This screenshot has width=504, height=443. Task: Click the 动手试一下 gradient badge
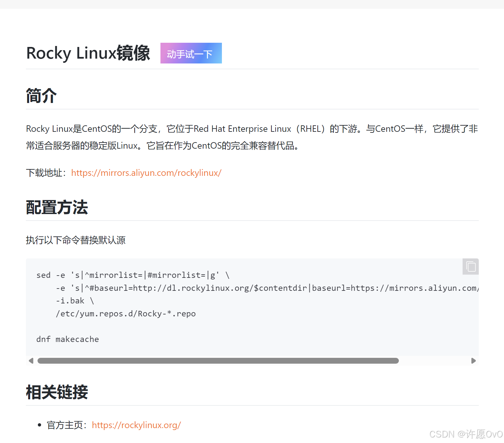click(191, 53)
